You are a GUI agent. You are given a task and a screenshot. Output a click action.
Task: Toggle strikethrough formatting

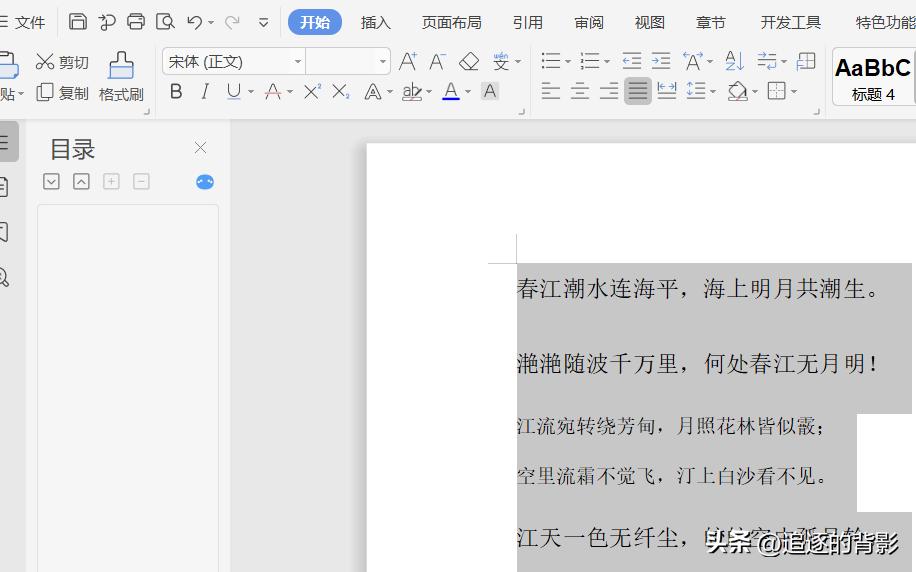tap(272, 92)
